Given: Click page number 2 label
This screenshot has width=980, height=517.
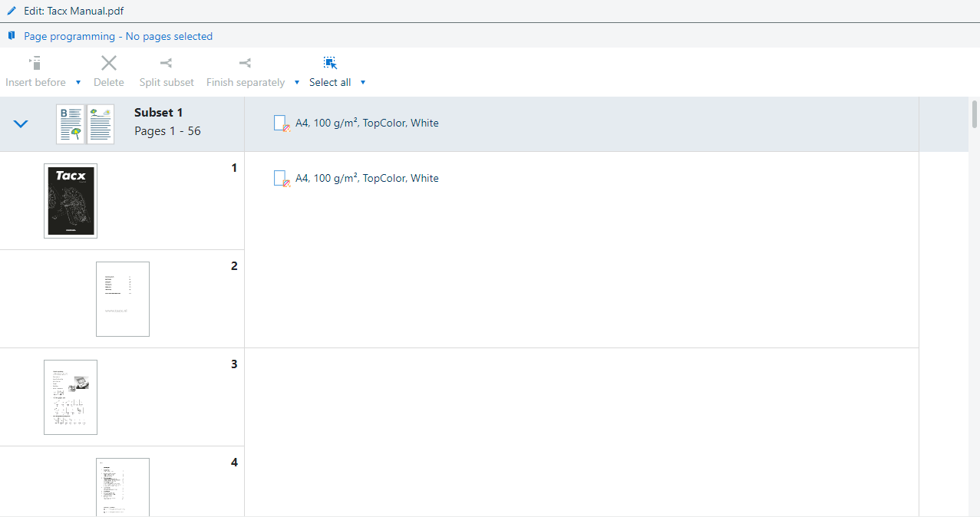Looking at the screenshot, I should point(234,266).
